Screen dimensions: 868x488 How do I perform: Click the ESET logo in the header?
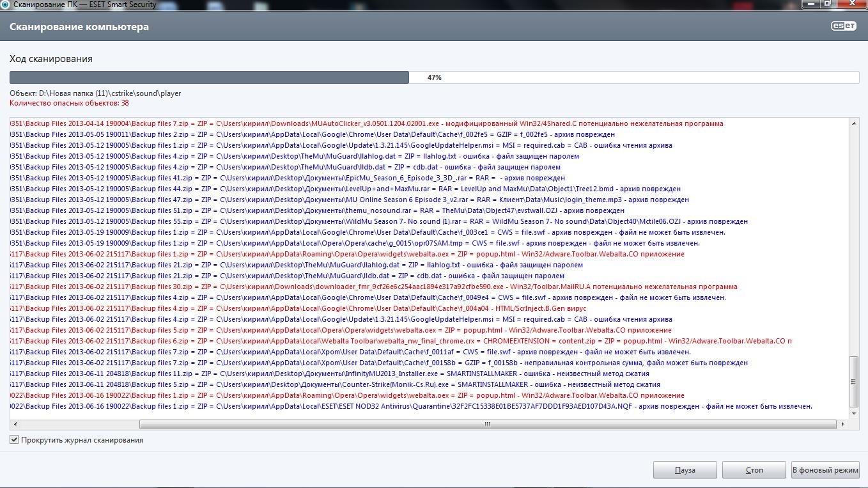(843, 27)
